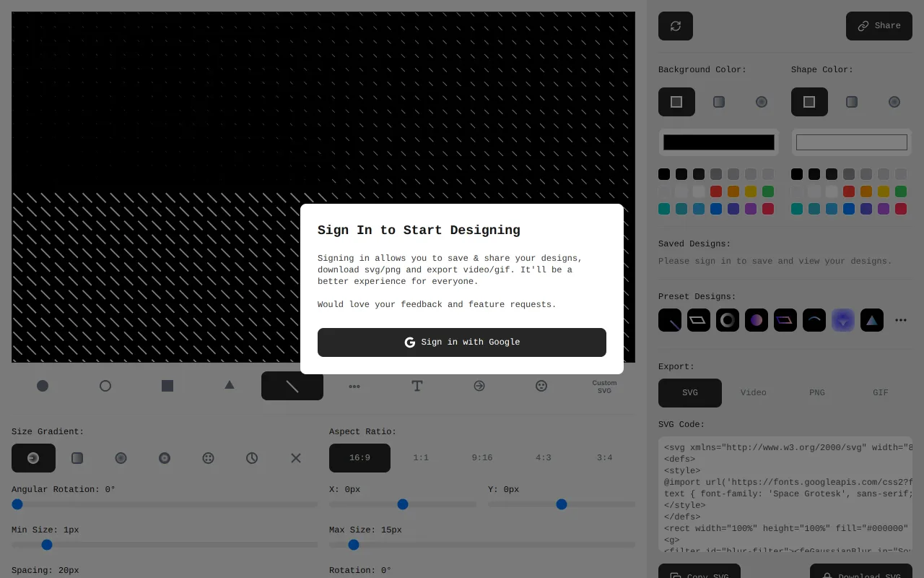The height and width of the screenshot is (578, 924).
Task: Pick green swatch in Shape Color palette
Action: (x=901, y=191)
